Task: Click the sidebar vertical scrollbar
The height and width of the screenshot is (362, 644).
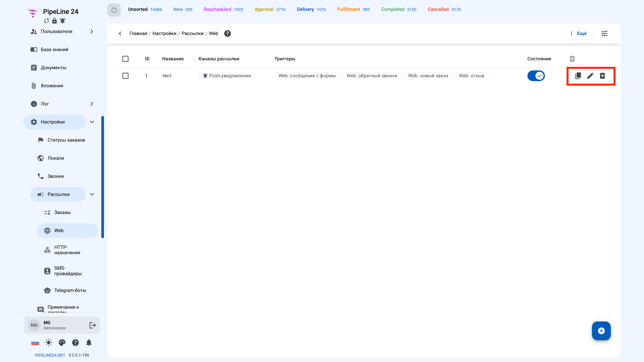Action: (102, 177)
